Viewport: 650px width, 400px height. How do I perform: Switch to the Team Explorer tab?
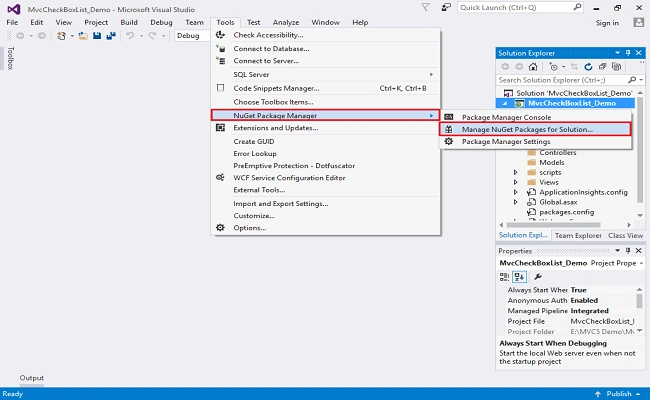click(x=578, y=235)
